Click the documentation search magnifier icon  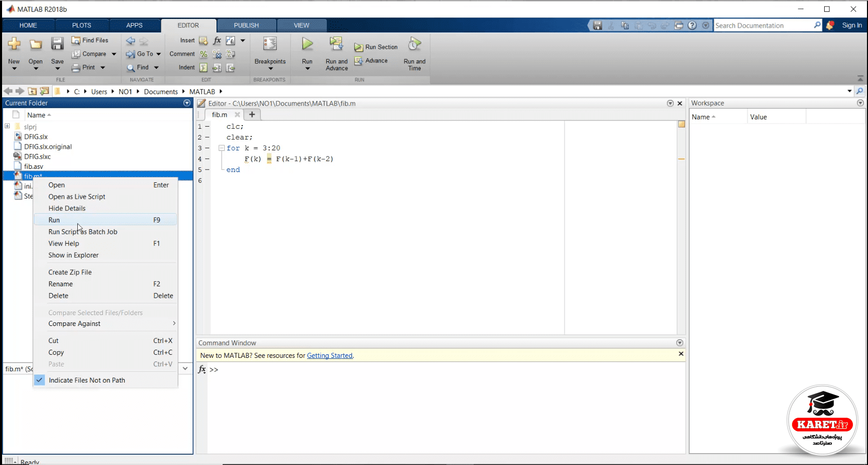(817, 25)
